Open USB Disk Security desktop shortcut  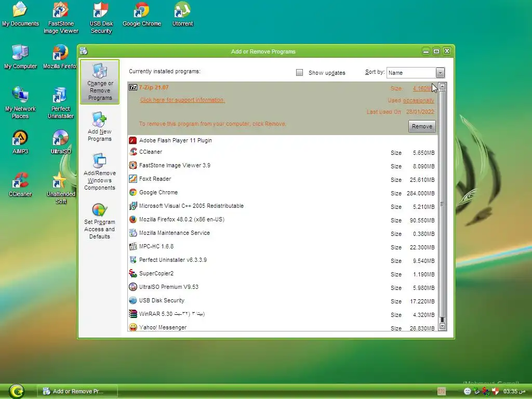click(x=101, y=18)
